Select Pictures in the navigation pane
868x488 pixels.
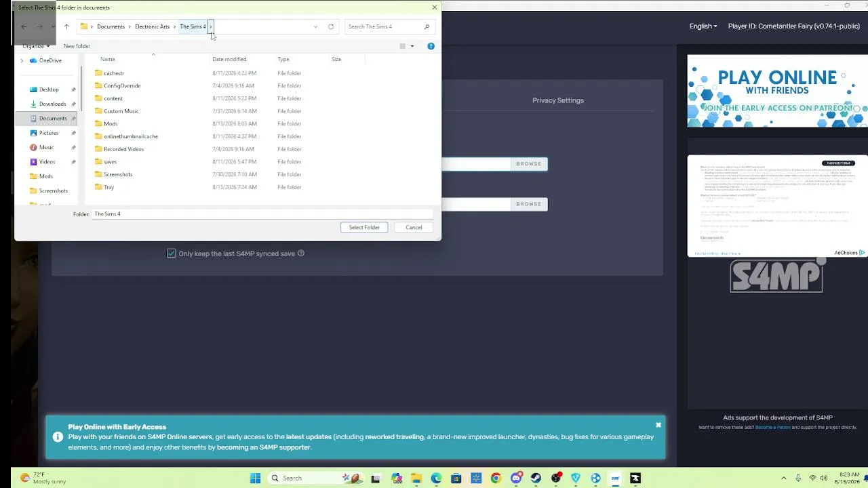click(49, 133)
